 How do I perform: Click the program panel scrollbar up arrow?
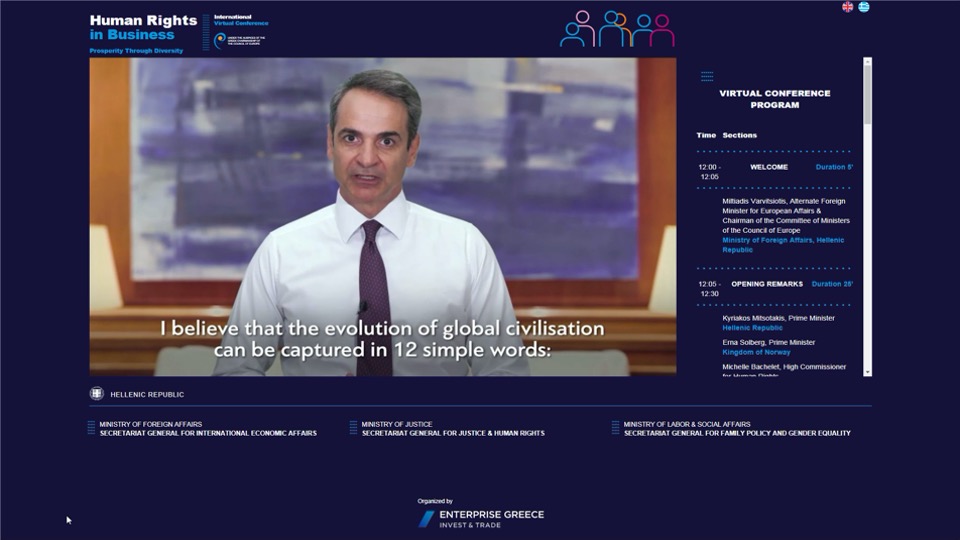click(x=868, y=62)
